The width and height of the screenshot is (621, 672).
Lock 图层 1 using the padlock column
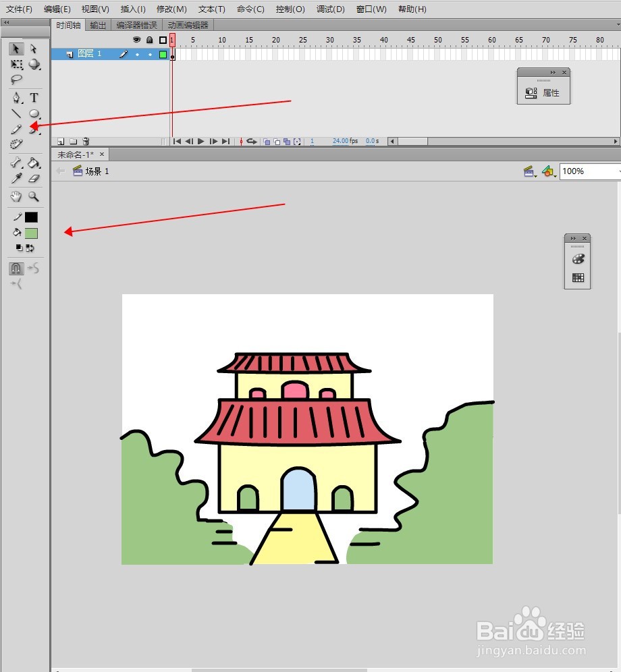pyautogui.click(x=149, y=54)
